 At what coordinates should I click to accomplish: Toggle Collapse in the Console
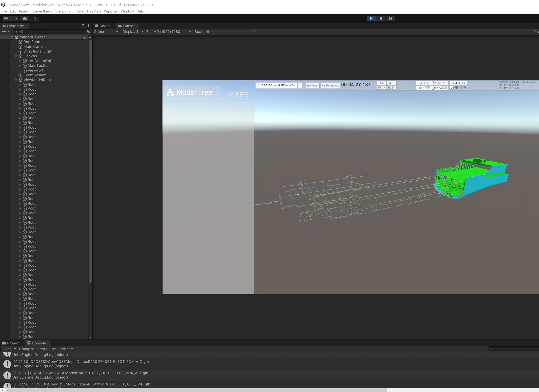pos(27,349)
